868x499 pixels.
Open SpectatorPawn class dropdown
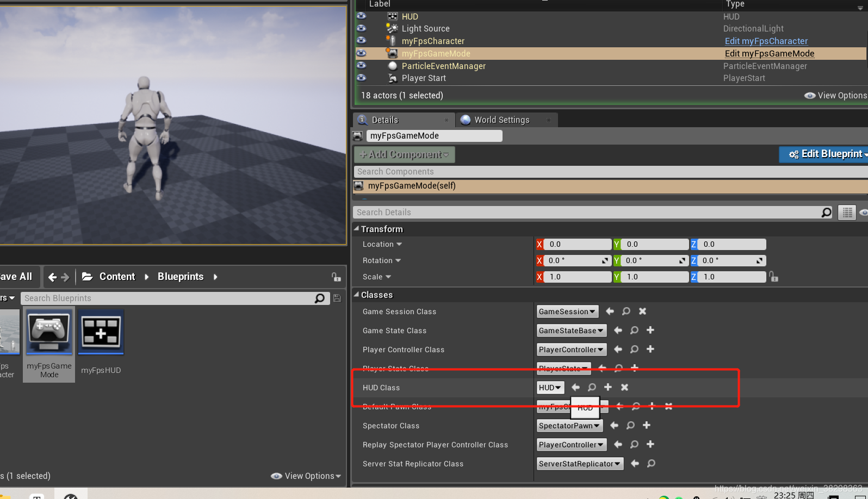[569, 426]
